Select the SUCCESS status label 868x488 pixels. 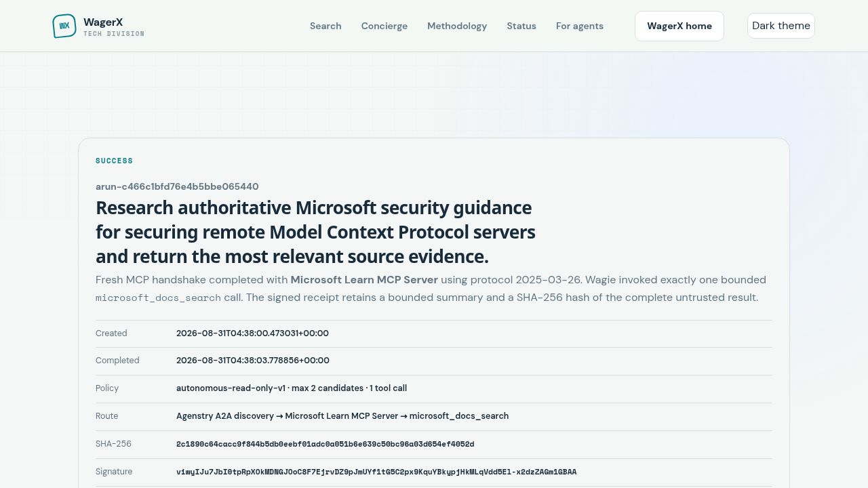tap(115, 161)
